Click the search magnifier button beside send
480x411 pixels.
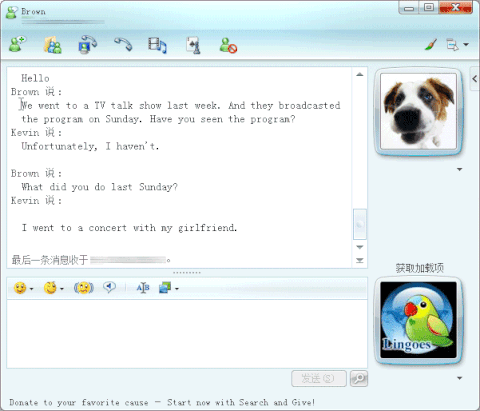[359, 378]
